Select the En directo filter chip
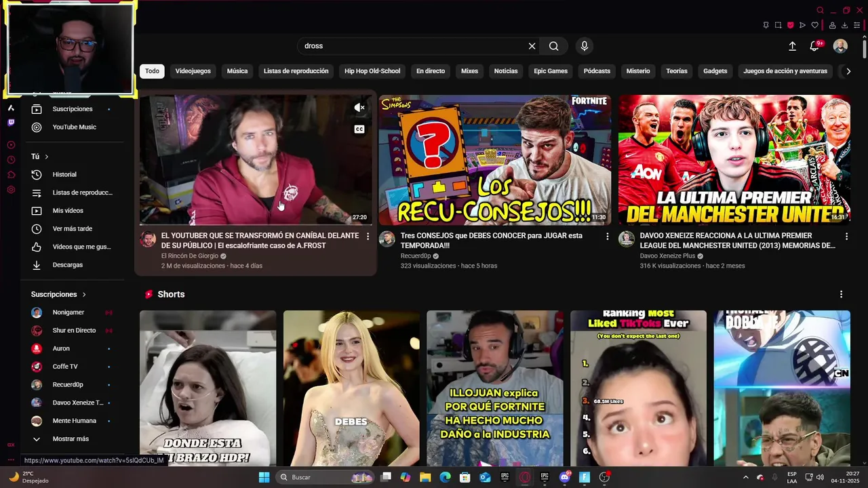868x488 pixels. 431,71
